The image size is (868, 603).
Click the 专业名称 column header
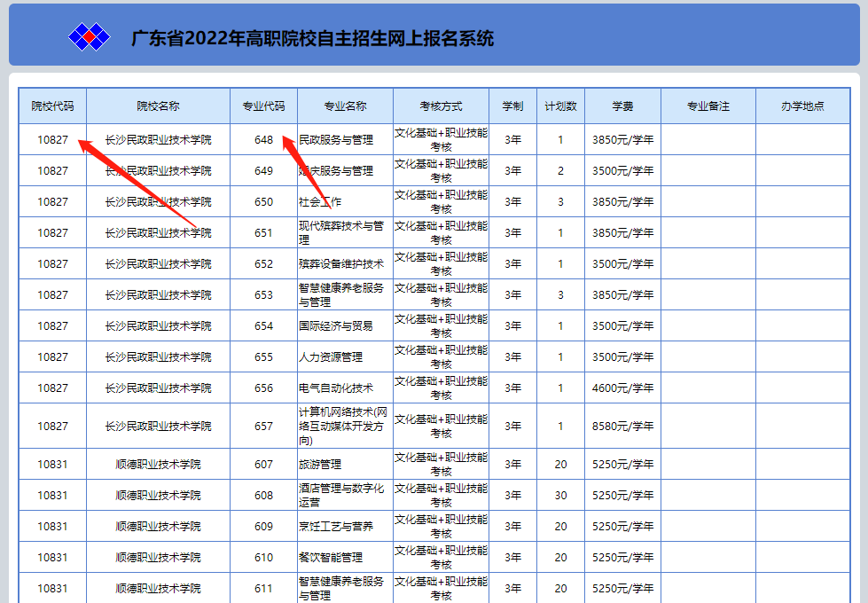click(346, 106)
